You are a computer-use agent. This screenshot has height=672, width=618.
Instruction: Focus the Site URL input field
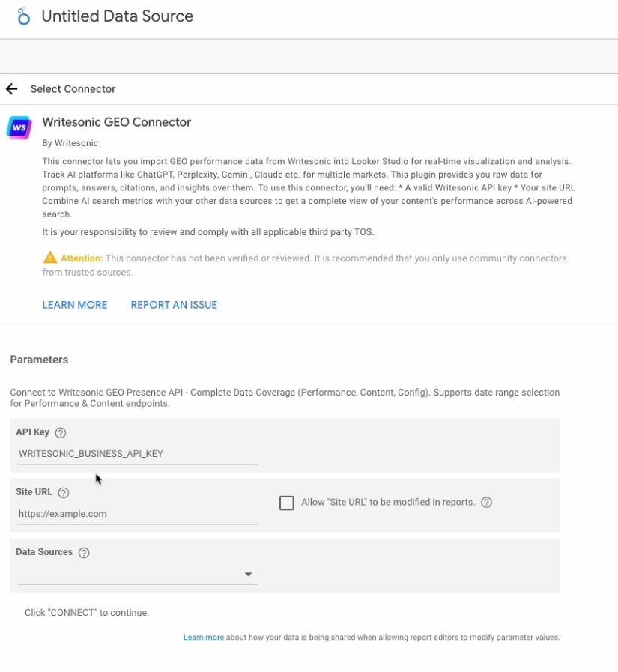(137, 514)
